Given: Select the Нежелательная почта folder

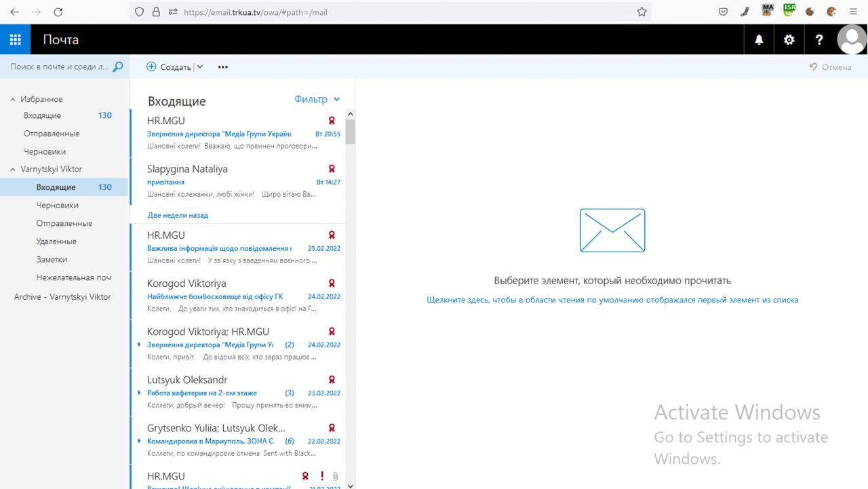Looking at the screenshot, I should (x=73, y=277).
